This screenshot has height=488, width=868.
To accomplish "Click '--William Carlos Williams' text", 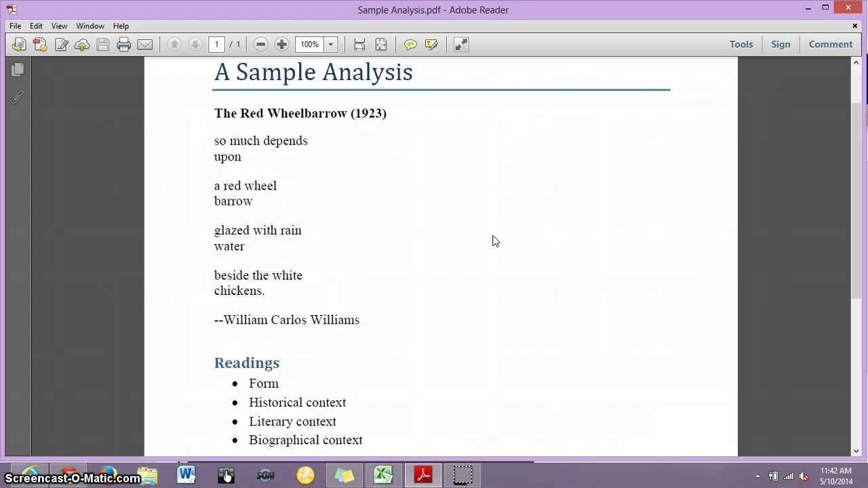I will click(287, 320).
